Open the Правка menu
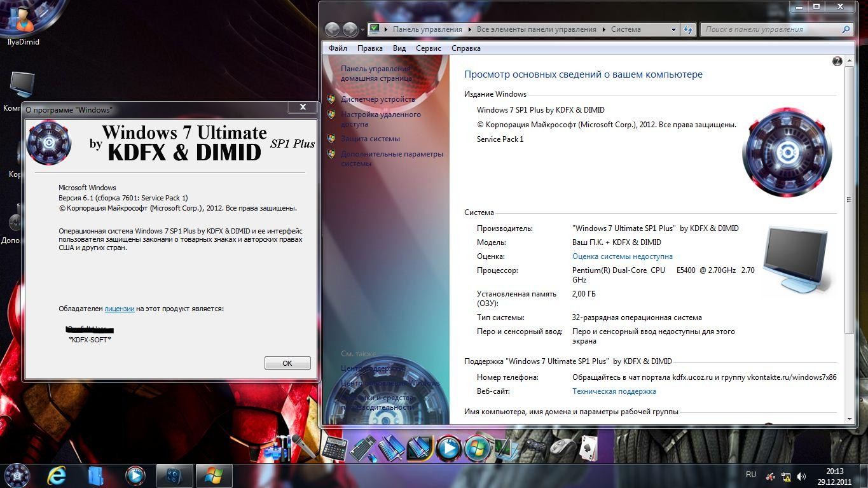868x488 pixels. 370,48
